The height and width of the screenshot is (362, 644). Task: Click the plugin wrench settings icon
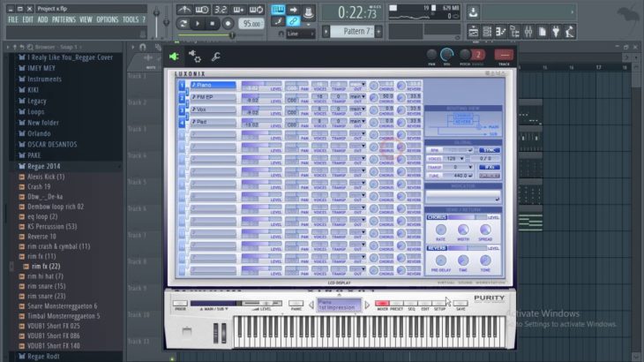pos(215,57)
